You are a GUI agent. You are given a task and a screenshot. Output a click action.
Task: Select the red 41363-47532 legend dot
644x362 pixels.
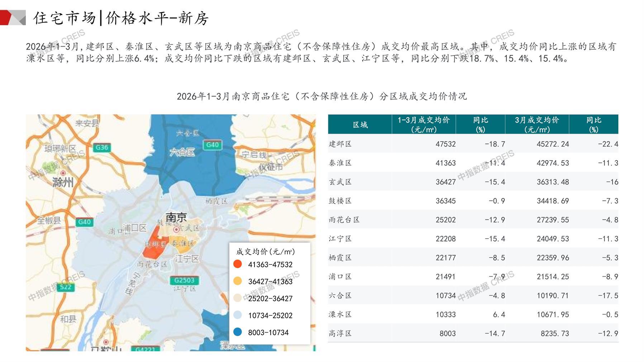(237, 264)
